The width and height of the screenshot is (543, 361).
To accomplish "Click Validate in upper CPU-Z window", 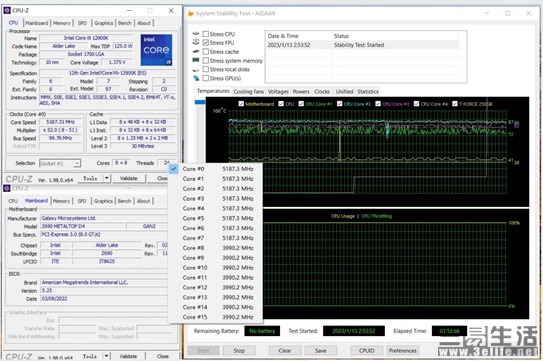I will point(128,178).
